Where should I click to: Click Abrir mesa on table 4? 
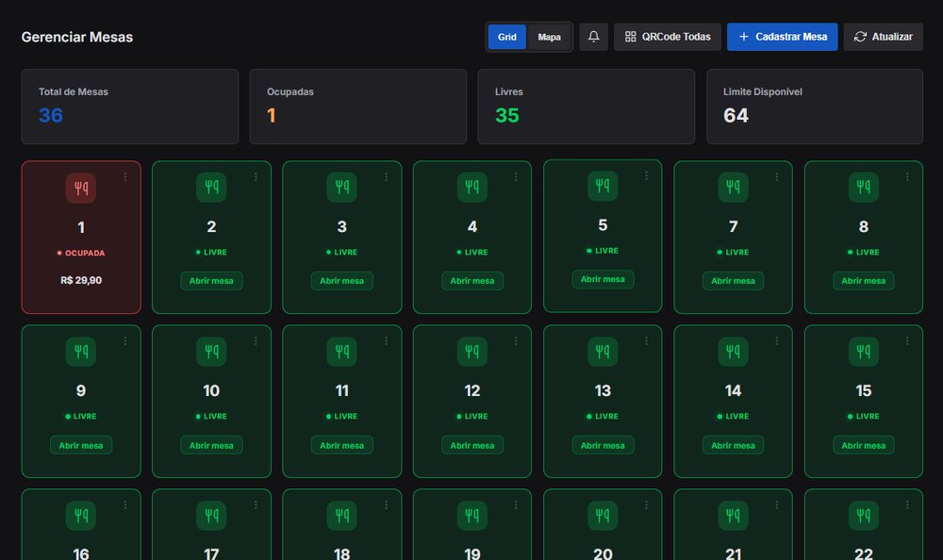click(x=472, y=281)
